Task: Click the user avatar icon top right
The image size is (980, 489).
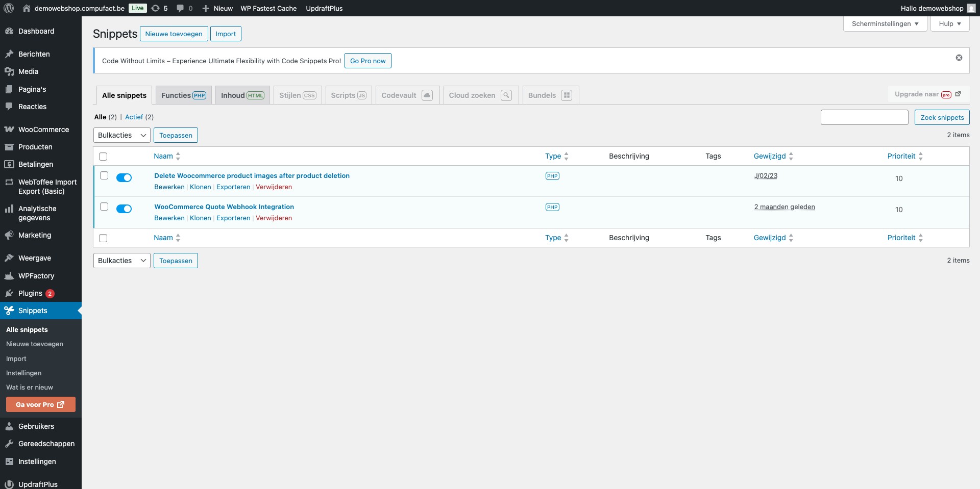Action: (x=971, y=8)
